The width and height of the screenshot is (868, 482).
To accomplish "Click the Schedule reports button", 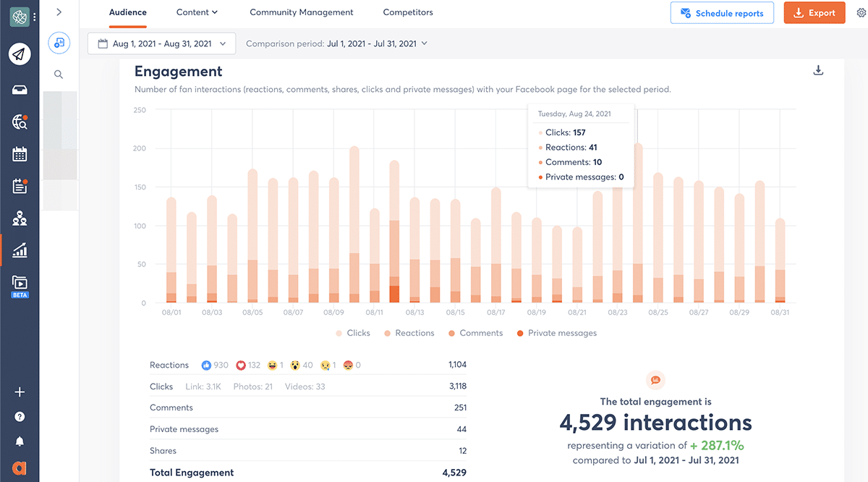I will pyautogui.click(x=722, y=13).
